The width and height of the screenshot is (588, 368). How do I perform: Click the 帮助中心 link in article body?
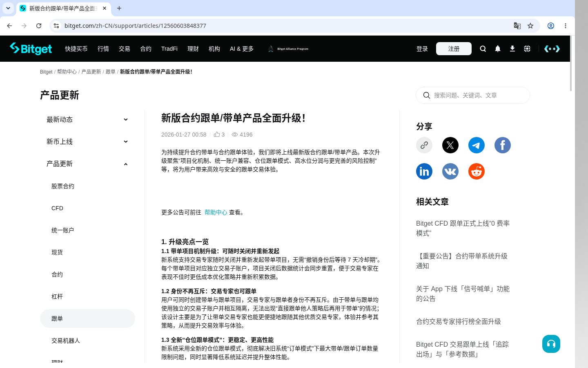point(216,212)
